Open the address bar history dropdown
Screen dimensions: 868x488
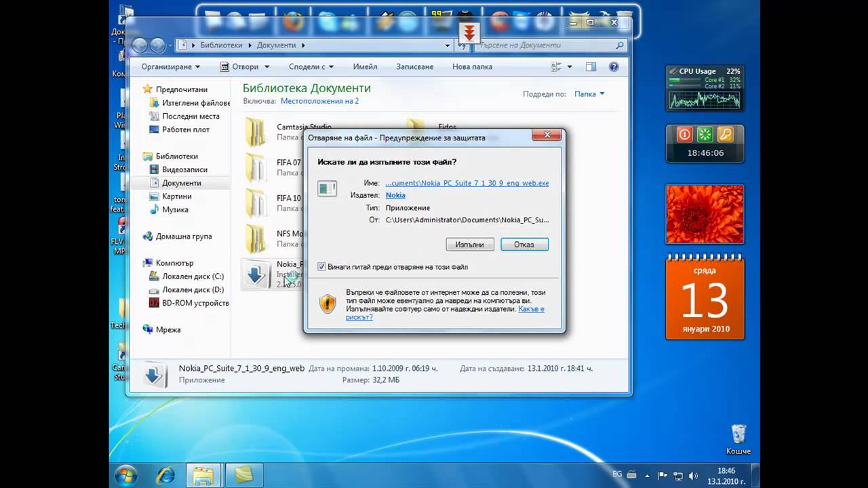click(x=448, y=45)
